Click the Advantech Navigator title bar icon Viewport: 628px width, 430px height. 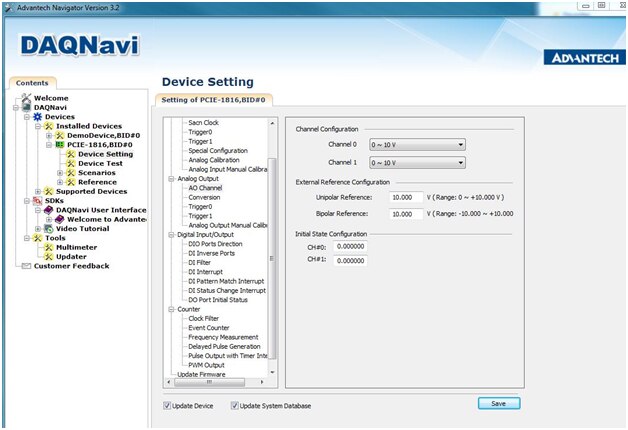click(9, 8)
